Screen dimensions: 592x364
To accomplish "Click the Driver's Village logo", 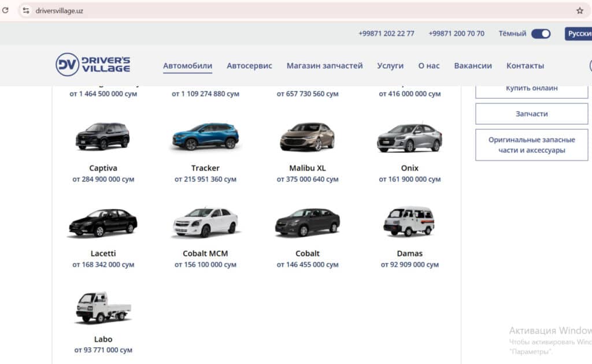I will 93,65.
